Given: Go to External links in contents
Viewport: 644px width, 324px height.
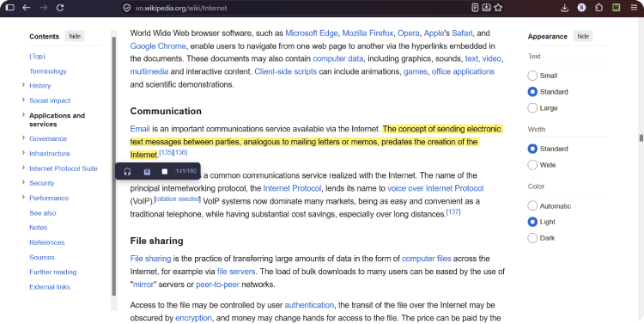Looking at the screenshot, I should (x=50, y=287).
